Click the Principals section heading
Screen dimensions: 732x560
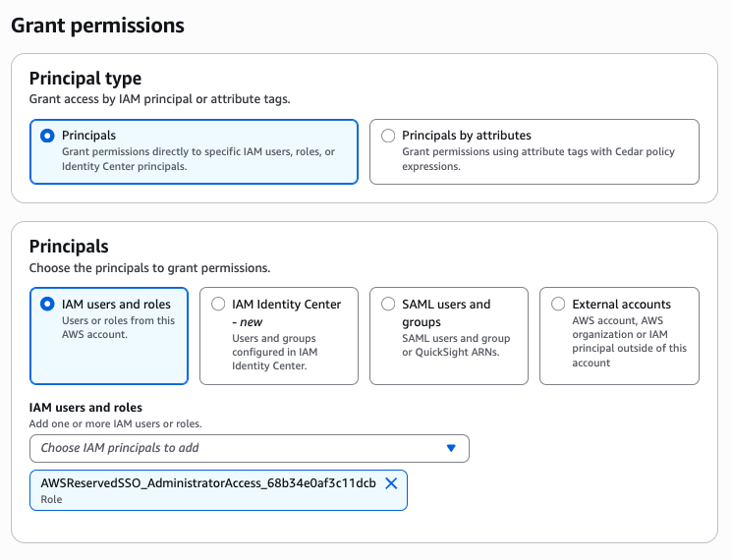point(69,247)
